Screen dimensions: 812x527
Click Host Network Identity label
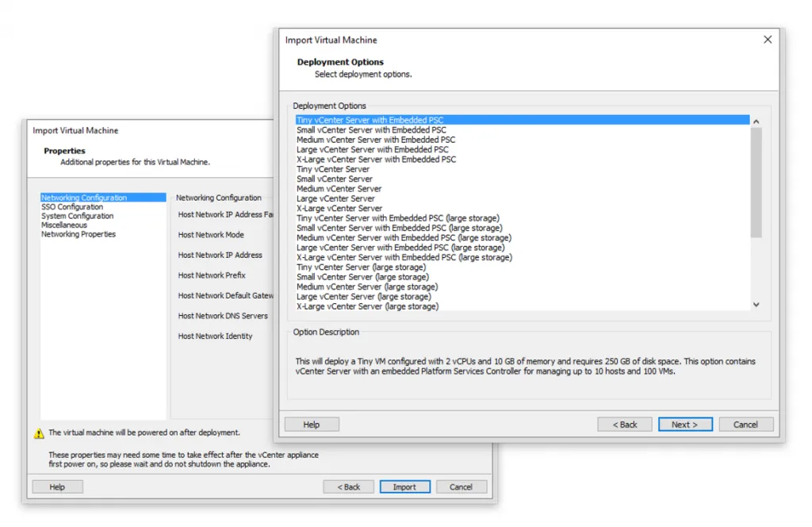click(215, 336)
